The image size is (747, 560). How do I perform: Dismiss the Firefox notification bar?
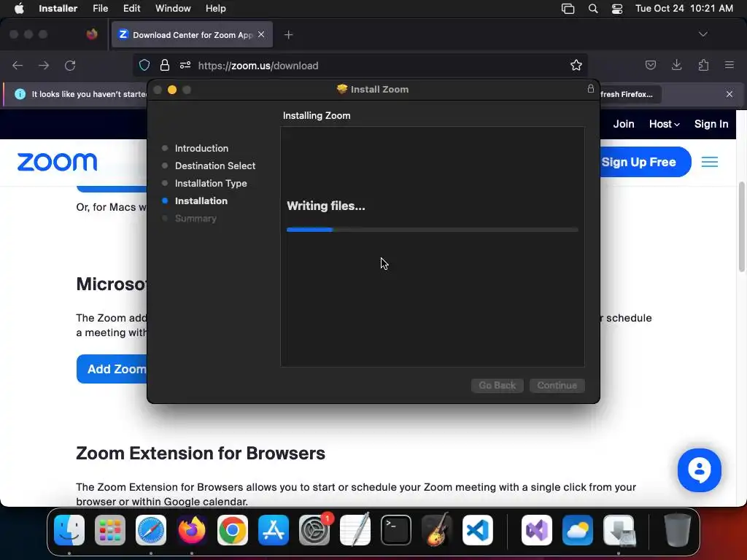click(x=729, y=94)
